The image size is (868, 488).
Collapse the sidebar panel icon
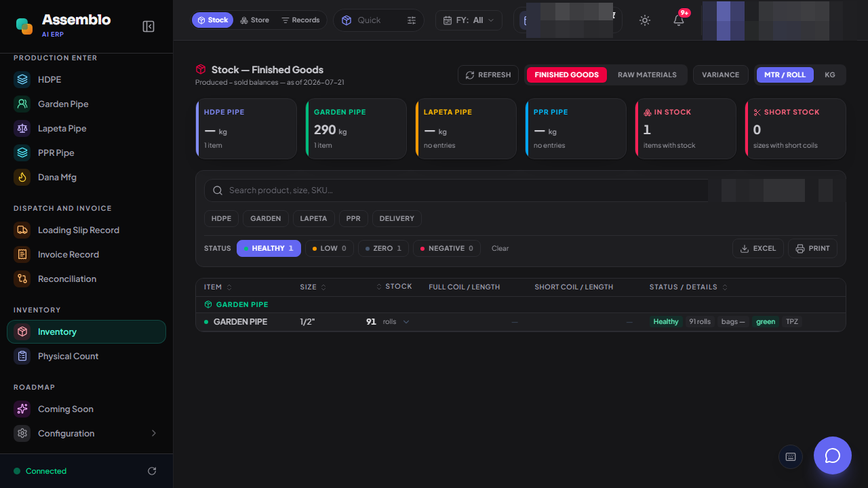point(149,26)
